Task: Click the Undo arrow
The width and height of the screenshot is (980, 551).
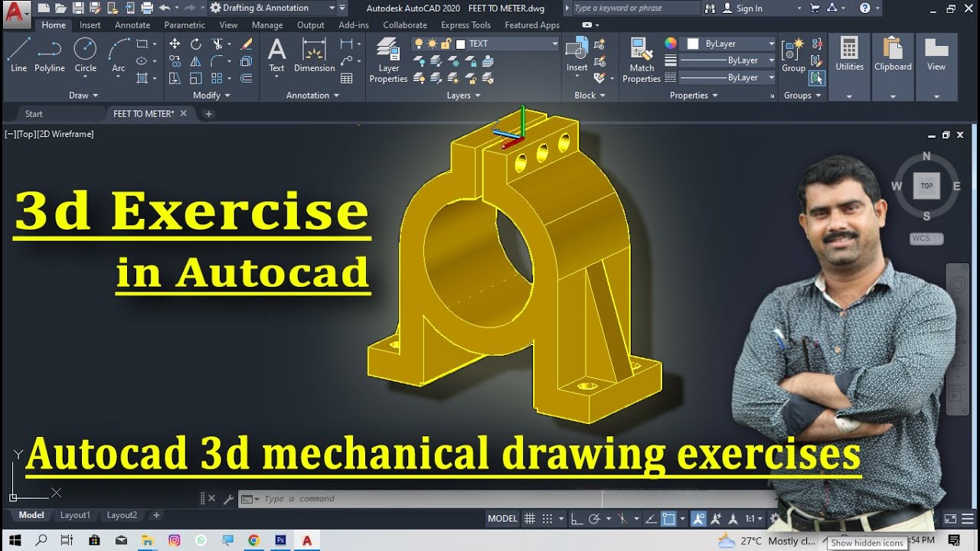Action: click(x=165, y=8)
